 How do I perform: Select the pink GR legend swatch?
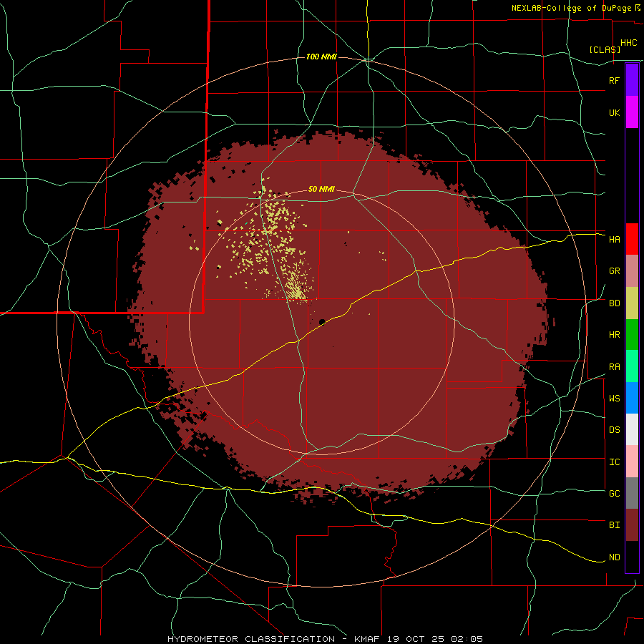coord(632,271)
